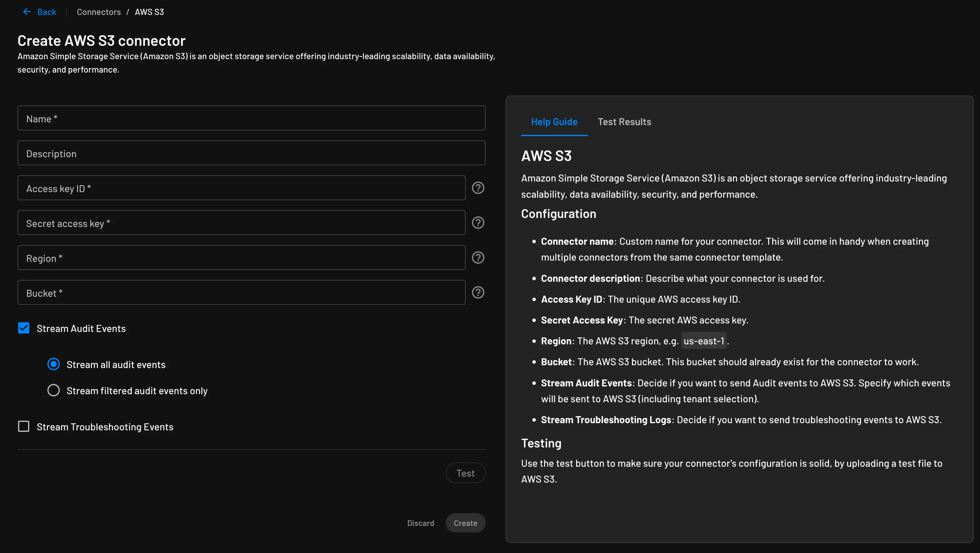The image size is (980, 553).
Task: Focus the Secret access key field
Action: [241, 223]
